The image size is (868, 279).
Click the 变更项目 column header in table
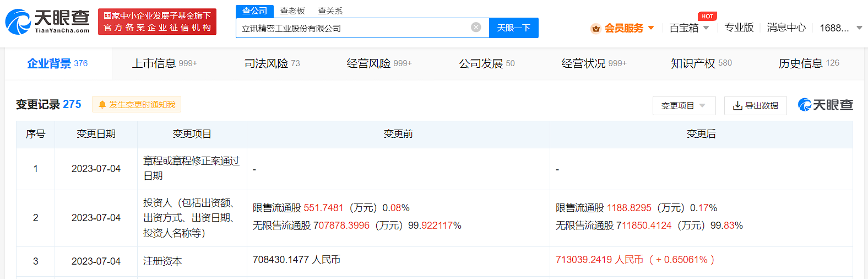192,134
